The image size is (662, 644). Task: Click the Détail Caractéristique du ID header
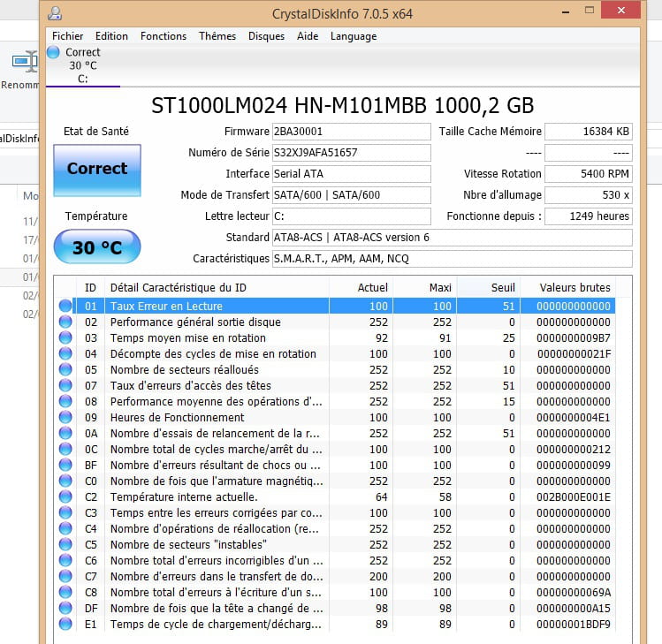217,288
